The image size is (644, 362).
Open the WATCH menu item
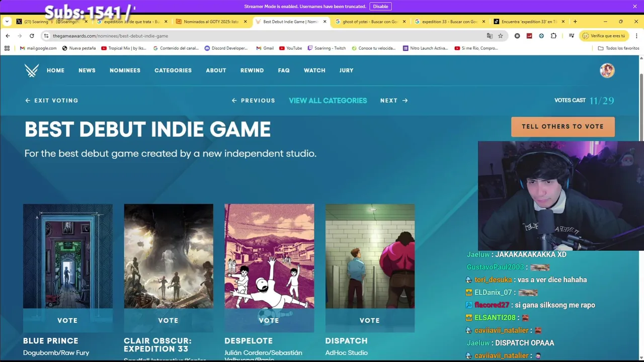click(x=314, y=70)
